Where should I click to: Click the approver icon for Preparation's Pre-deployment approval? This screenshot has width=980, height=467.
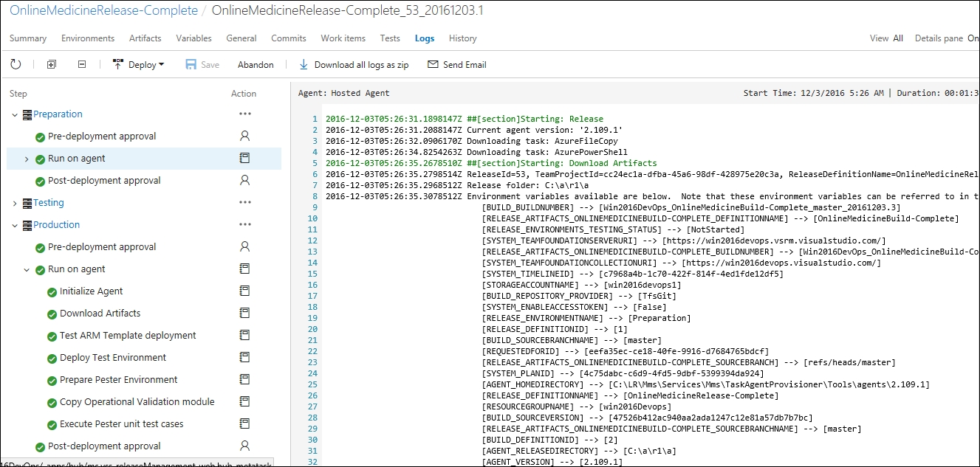pyautogui.click(x=245, y=136)
